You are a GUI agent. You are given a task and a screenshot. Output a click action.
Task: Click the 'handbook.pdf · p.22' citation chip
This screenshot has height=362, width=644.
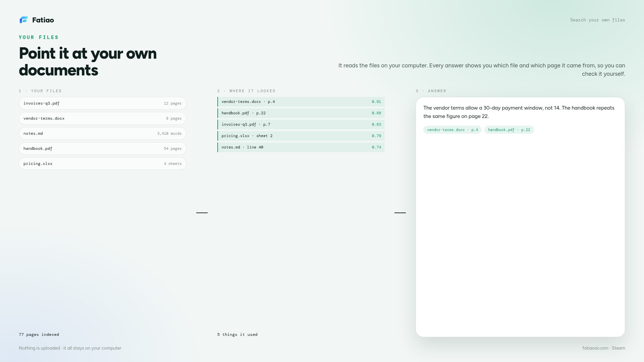pyautogui.click(x=509, y=130)
